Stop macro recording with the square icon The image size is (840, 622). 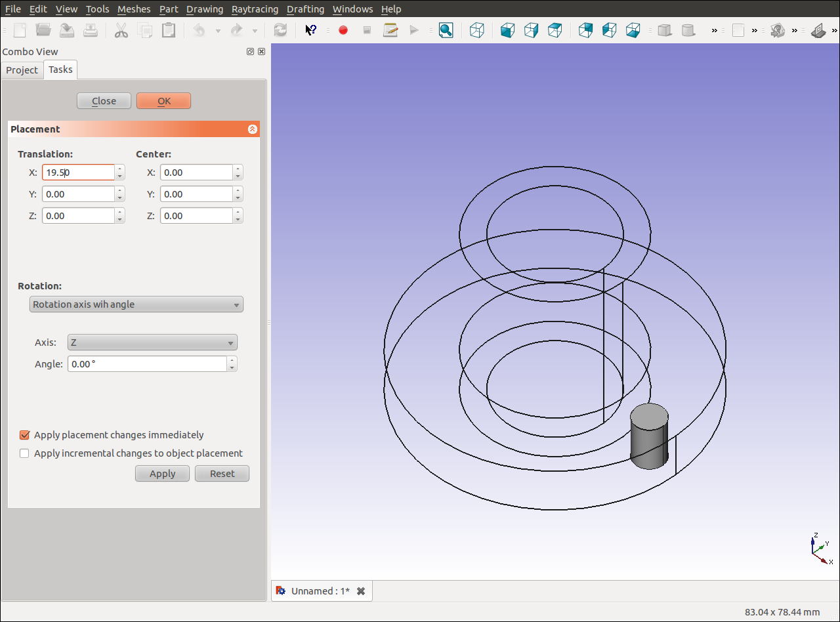[x=367, y=30]
